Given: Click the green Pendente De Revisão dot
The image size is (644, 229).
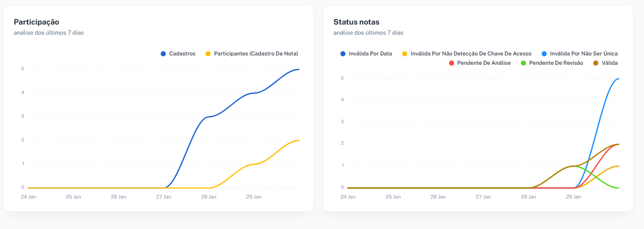Looking at the screenshot, I should click(523, 63).
